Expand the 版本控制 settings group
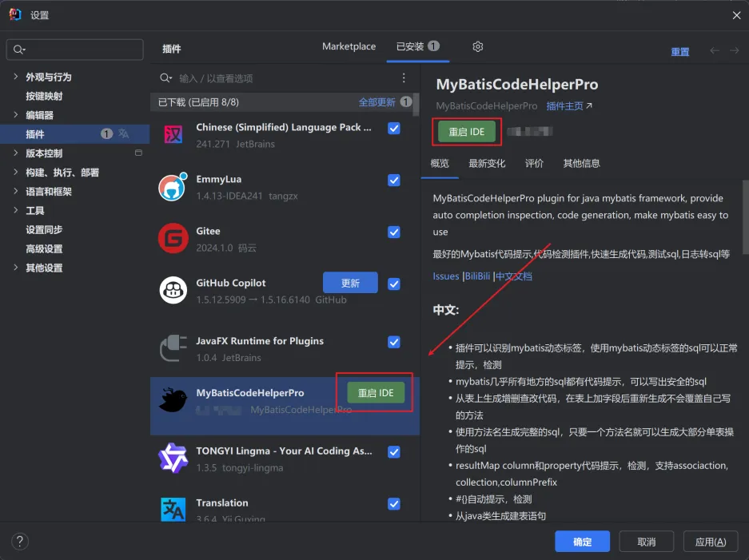This screenshot has height=560, width=749. (16, 153)
